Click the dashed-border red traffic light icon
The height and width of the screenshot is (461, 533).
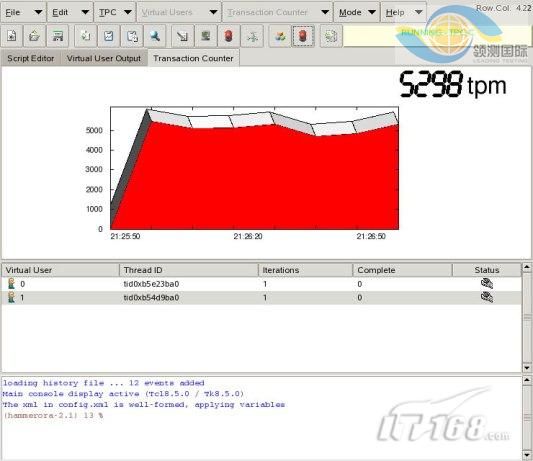pos(303,36)
